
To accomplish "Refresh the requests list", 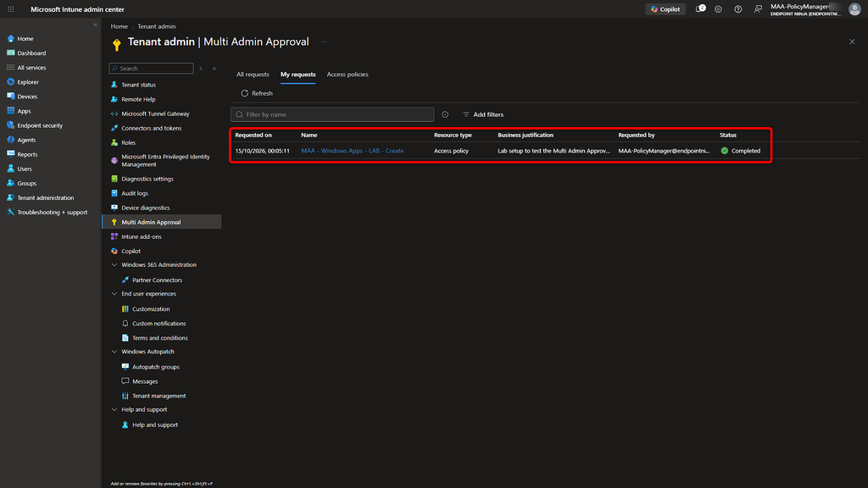I will [257, 93].
